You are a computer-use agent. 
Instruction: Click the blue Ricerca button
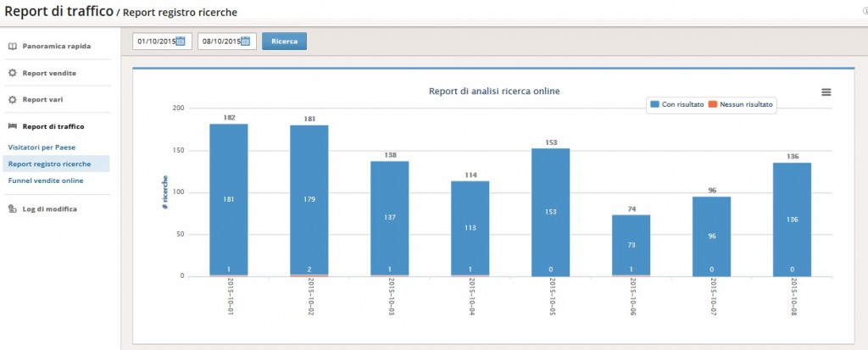(x=284, y=41)
